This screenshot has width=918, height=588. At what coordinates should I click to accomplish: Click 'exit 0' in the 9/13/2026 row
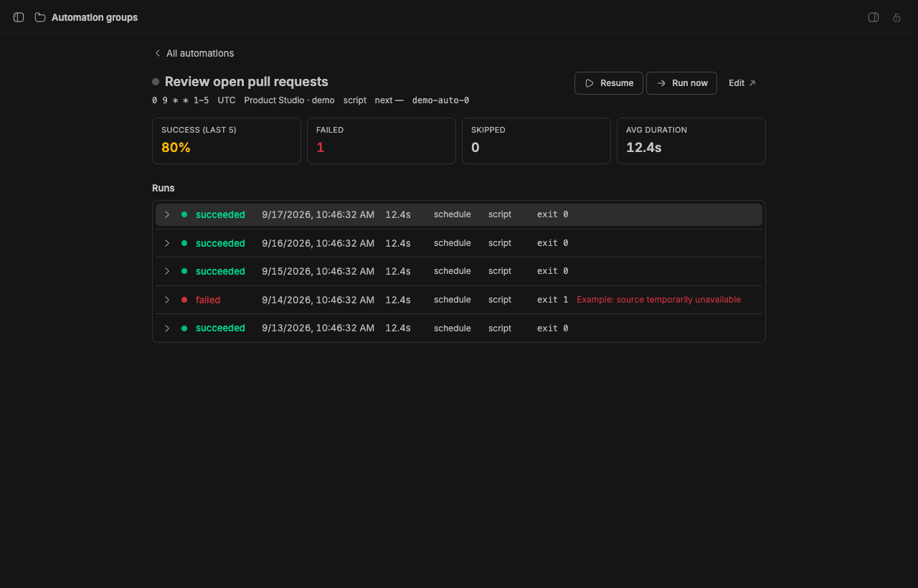(552, 328)
